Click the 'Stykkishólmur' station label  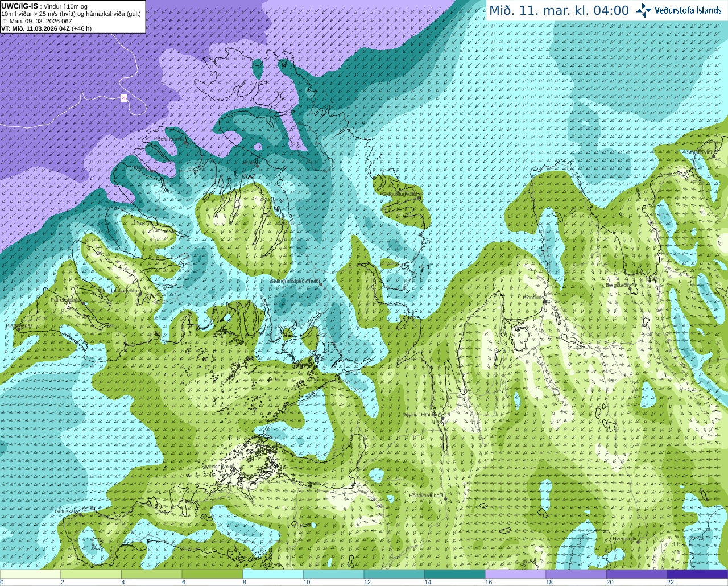pos(218,467)
